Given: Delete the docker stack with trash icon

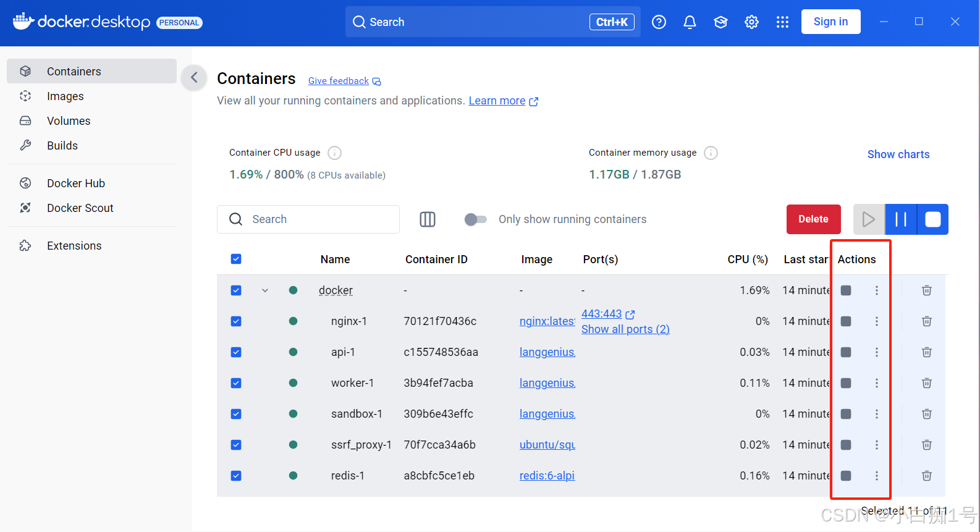Looking at the screenshot, I should tap(927, 290).
